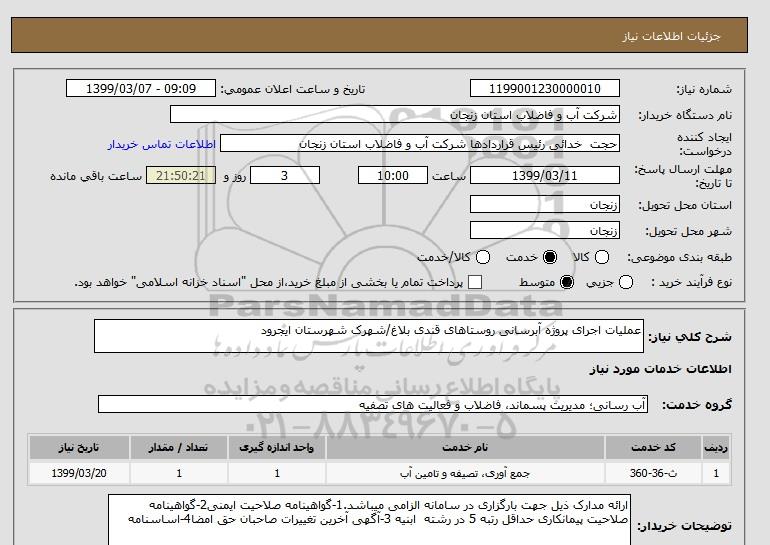This screenshot has width=770, height=545.
Task: Click the شهر محل تحویل field
Action: click(x=545, y=230)
